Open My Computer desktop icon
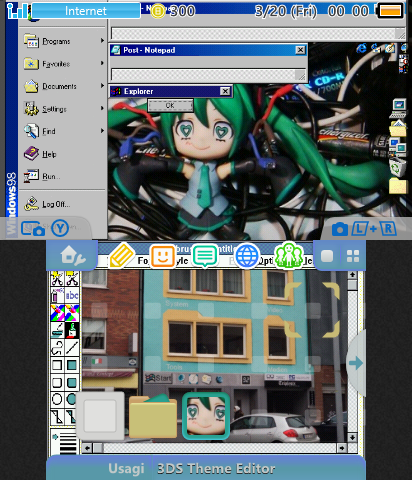 (398, 108)
